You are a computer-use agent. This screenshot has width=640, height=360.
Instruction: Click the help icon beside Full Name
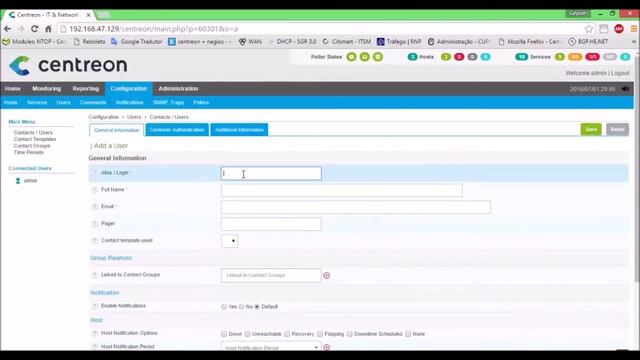coord(94,190)
